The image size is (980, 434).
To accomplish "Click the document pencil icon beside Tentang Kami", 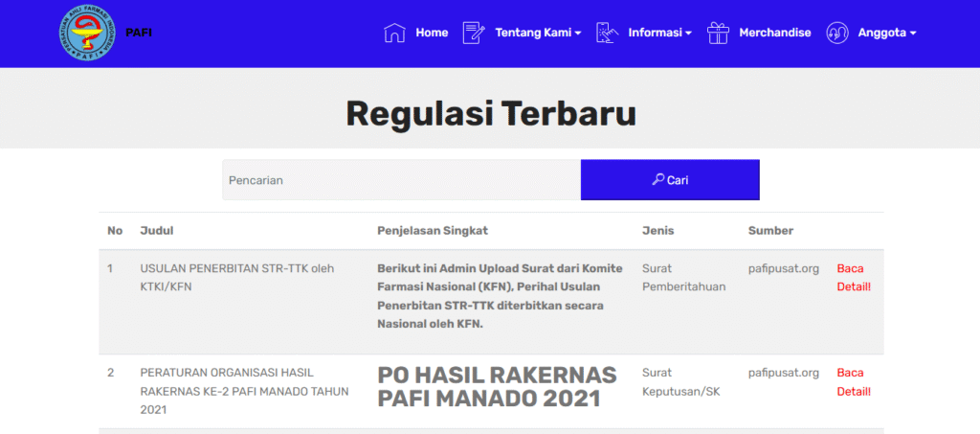I will pyautogui.click(x=474, y=33).
